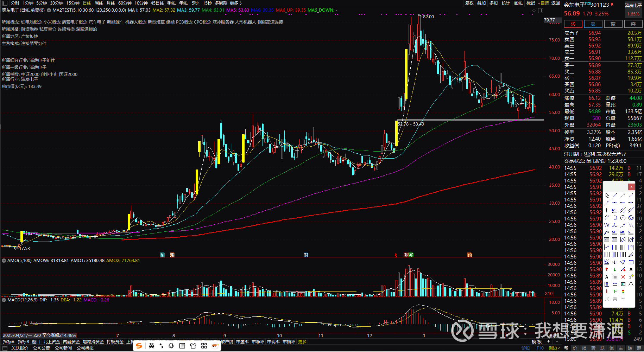The height and width of the screenshot is (352, 644).
Task: Select the GP golden-section line tool
Action: [615, 232]
